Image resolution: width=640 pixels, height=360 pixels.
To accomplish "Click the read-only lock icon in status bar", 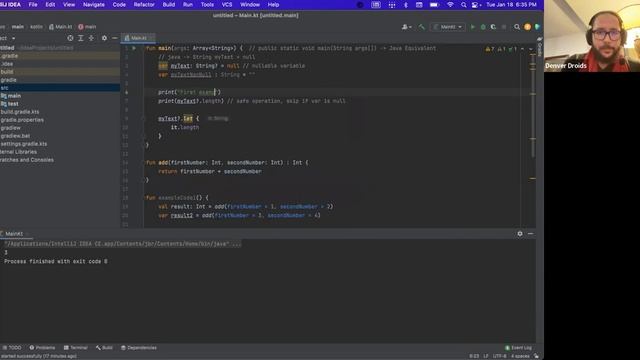I will click(x=536, y=356).
